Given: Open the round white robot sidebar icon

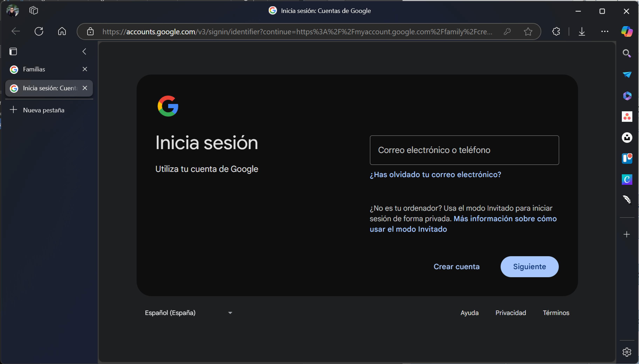Looking at the screenshot, I should tap(627, 138).
